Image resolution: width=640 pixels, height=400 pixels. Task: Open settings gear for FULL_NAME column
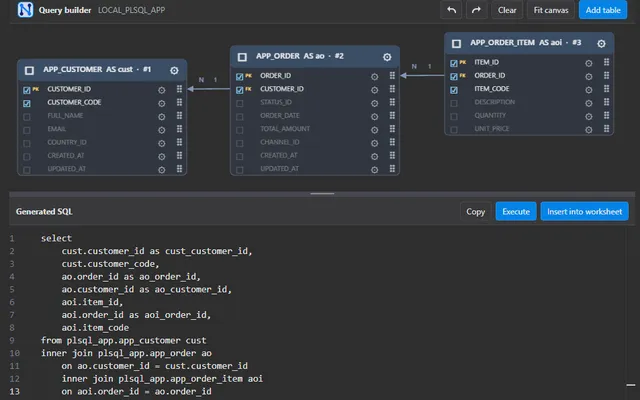point(162,117)
